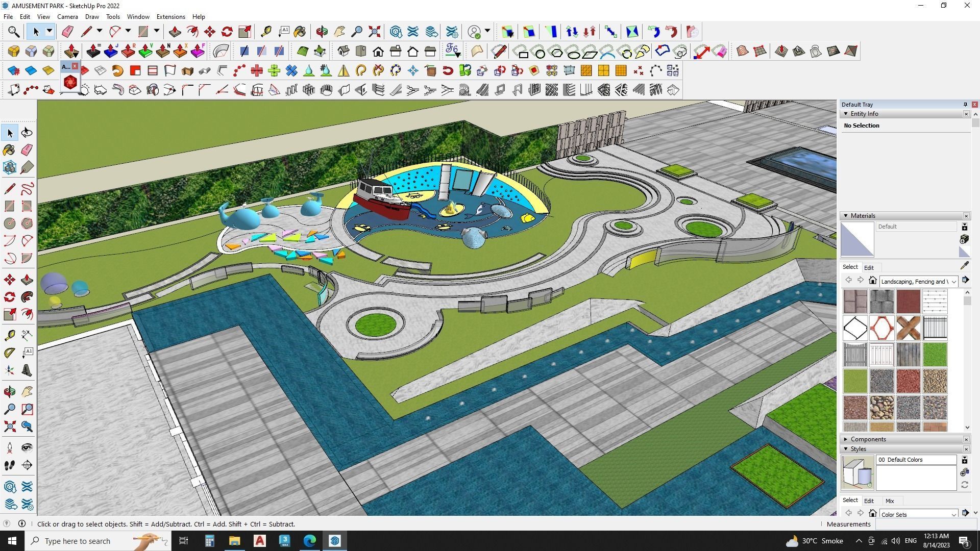980x551 pixels.
Task: Choose the Section Plane tool
Action: [x=27, y=465]
